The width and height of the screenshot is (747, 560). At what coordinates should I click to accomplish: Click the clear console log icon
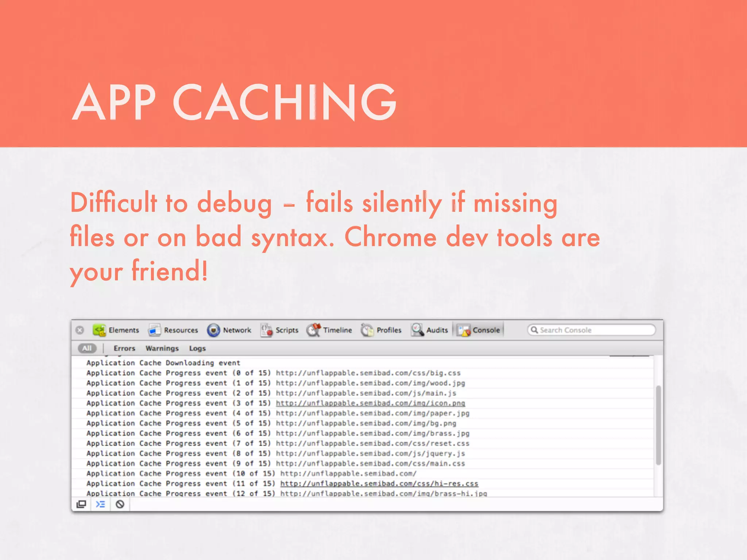tap(120, 504)
